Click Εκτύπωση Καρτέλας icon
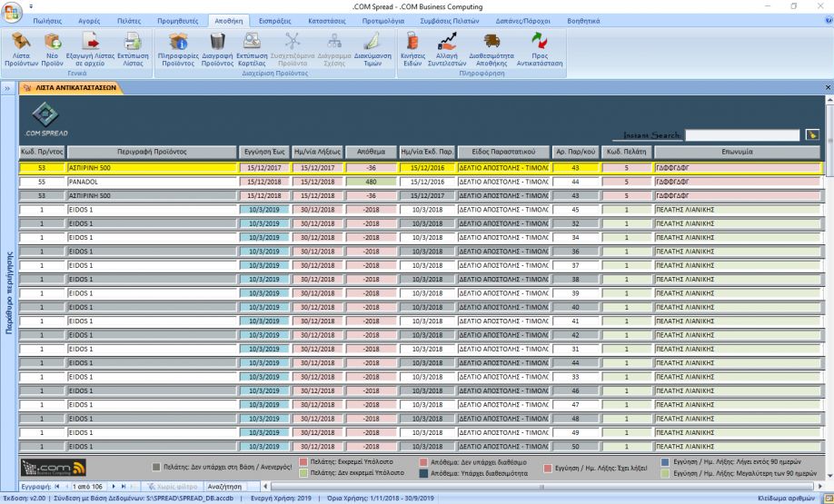Viewport: 834px width, 504px height. point(252,49)
